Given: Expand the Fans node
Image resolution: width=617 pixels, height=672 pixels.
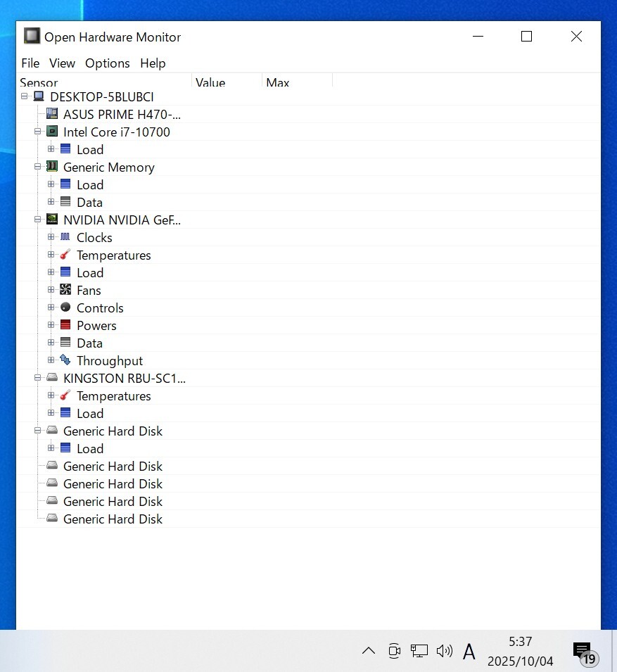Looking at the screenshot, I should 51,289.
